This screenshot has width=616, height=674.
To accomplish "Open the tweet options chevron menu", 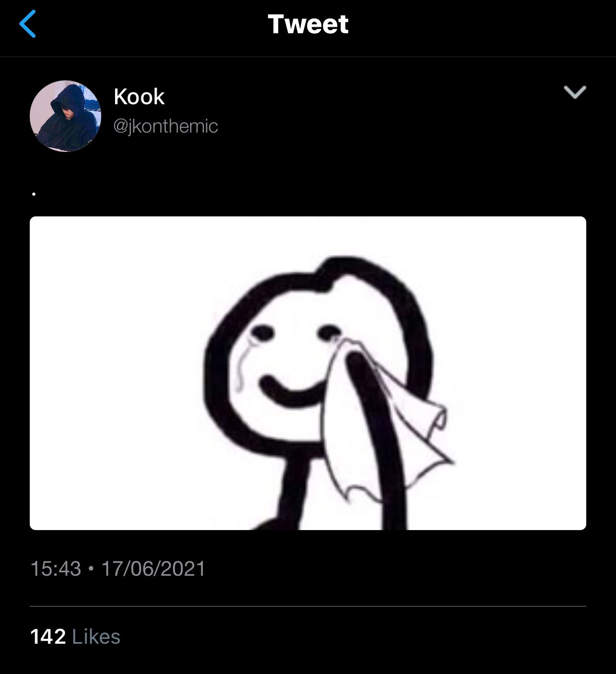I will pos(575,92).
